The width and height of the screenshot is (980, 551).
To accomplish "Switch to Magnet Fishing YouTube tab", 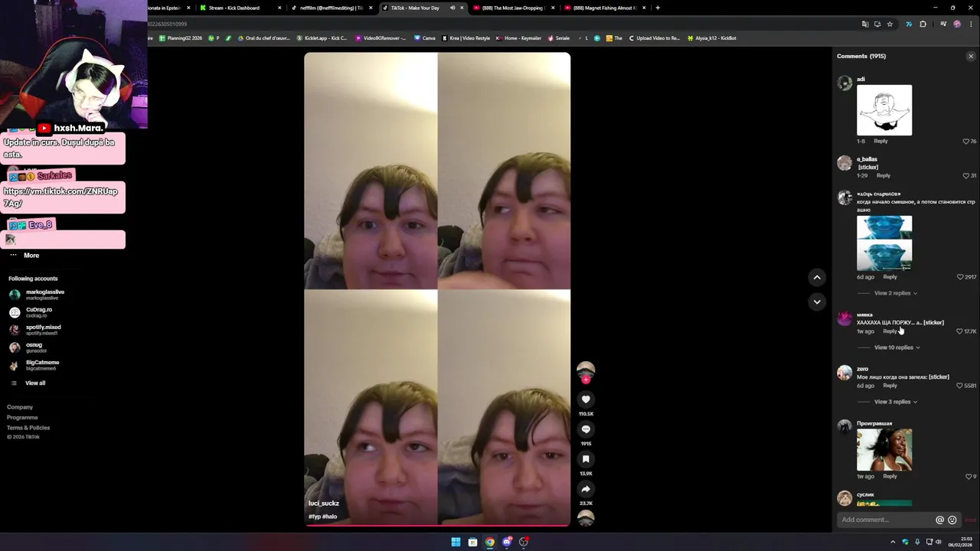I will (604, 8).
